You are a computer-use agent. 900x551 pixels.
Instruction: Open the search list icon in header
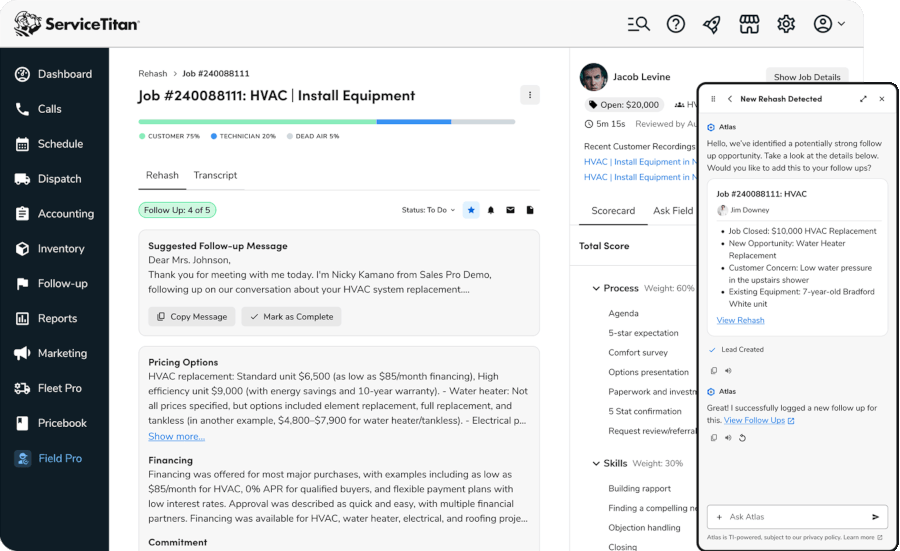pyautogui.click(x=638, y=24)
